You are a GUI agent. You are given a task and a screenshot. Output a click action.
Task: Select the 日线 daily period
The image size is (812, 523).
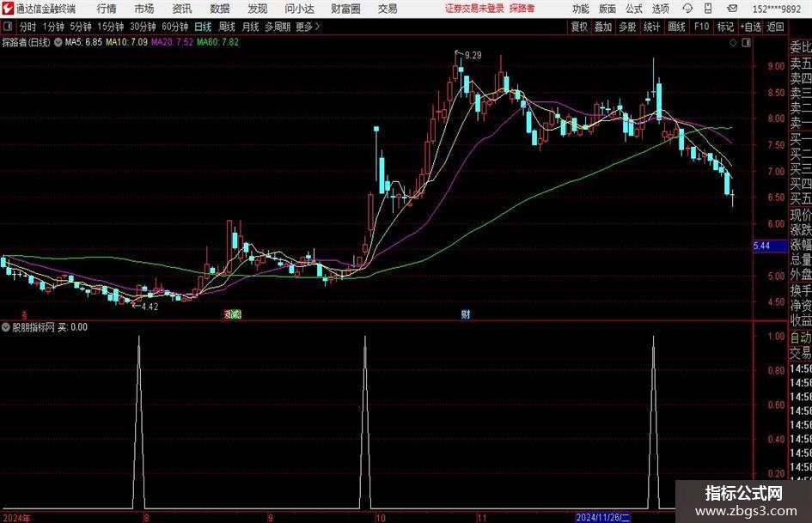203,27
